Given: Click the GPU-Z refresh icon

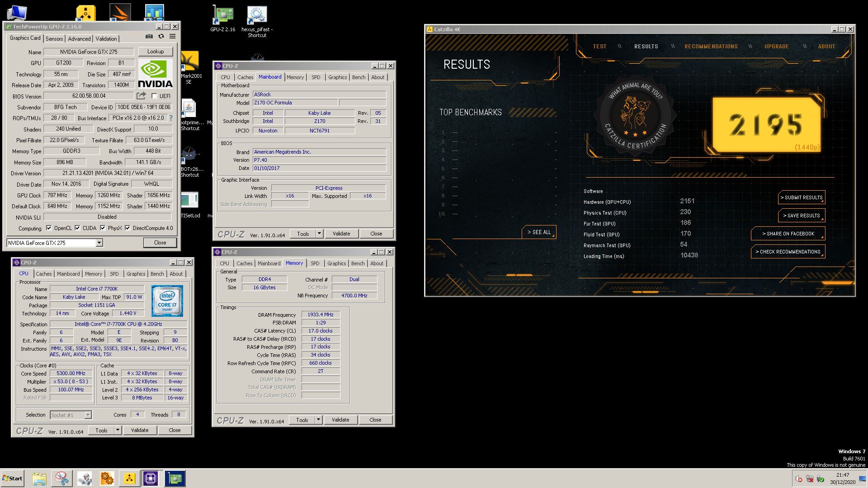Looking at the screenshot, I should (161, 37).
